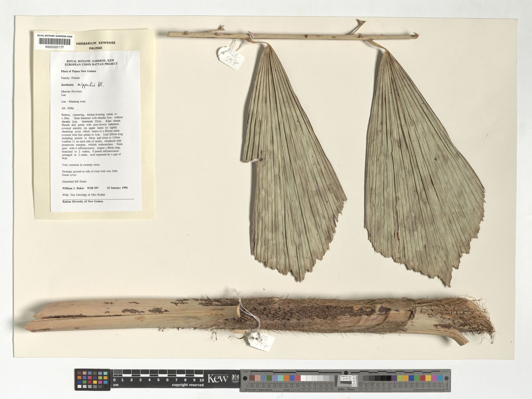Image resolution: width=532 pixels, height=399 pixels.
Task: Click collector name William J. Baker
Action: point(74,188)
